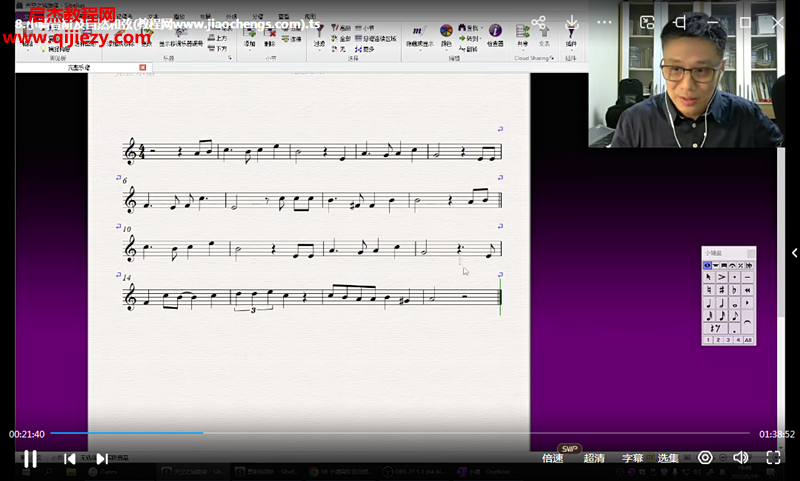Click the video progress bar

pos(400,433)
